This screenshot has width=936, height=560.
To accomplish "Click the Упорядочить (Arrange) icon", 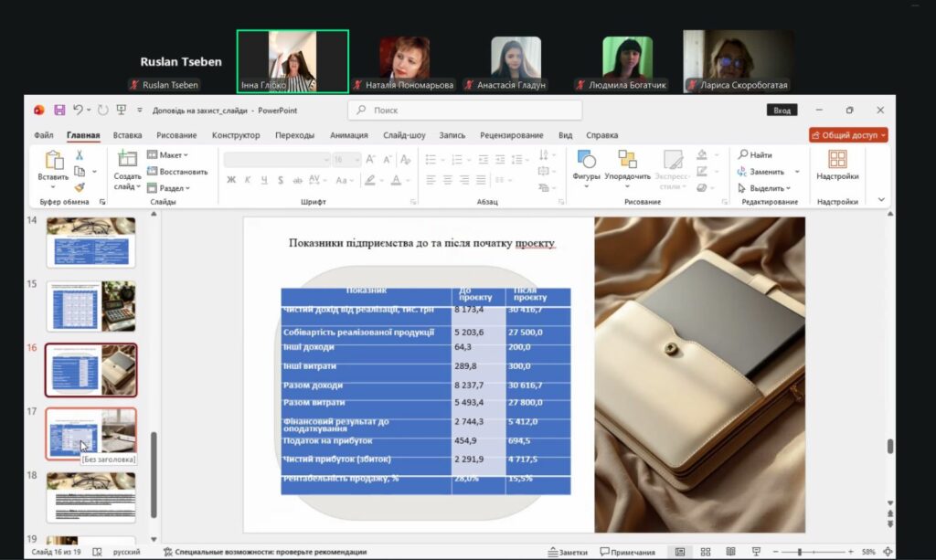I will pyautogui.click(x=627, y=160).
